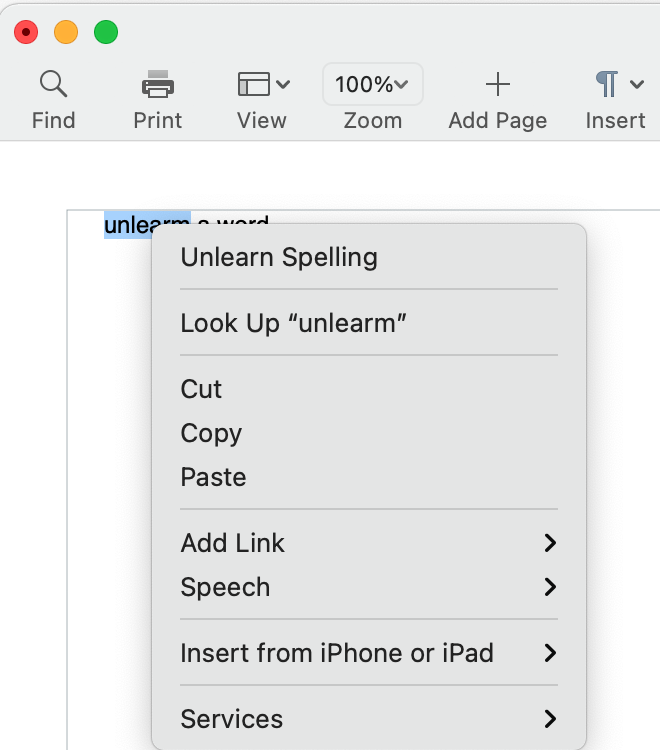660x750 pixels.
Task: Select Look Up "unlearm" menu entry
Action: 294,323
